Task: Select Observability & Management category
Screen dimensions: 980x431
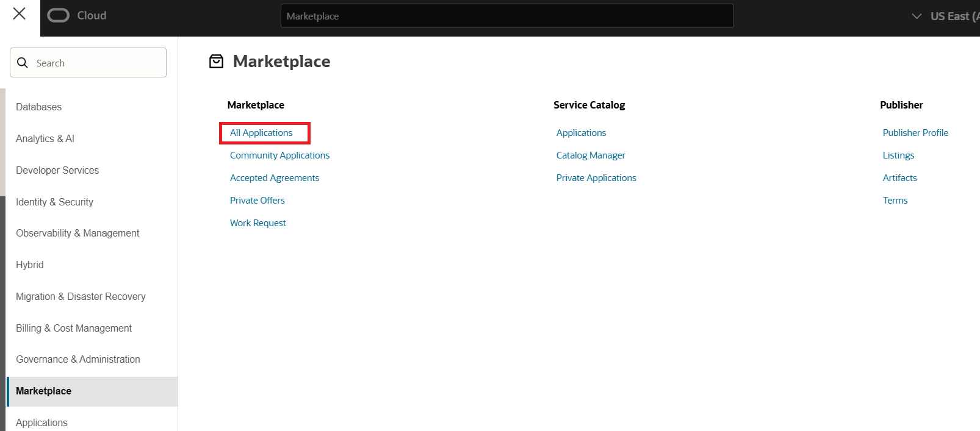Action: [77, 233]
